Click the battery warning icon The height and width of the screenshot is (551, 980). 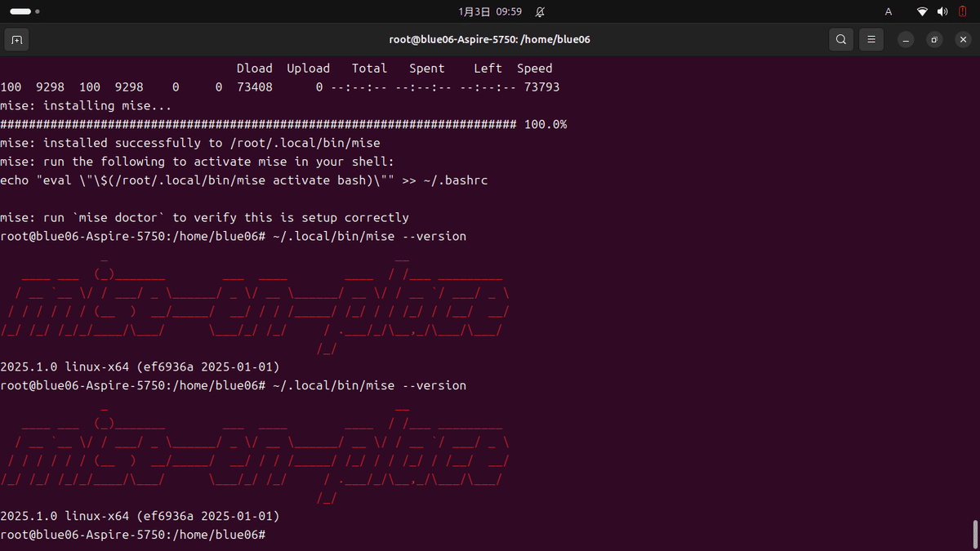point(962,11)
